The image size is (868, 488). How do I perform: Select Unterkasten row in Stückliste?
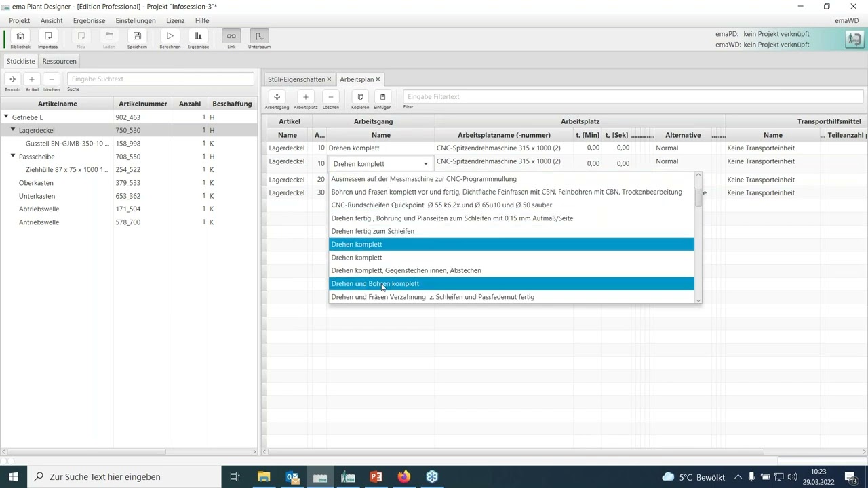click(129, 196)
